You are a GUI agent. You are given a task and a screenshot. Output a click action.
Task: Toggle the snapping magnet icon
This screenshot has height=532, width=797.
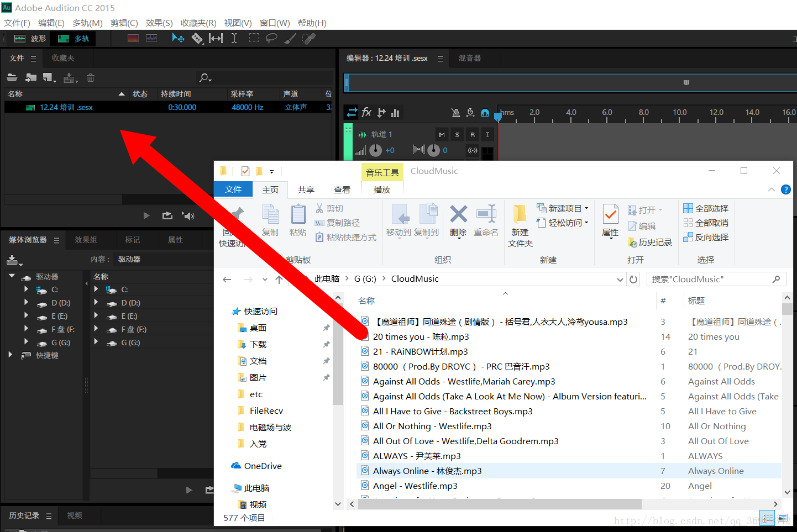[x=485, y=113]
